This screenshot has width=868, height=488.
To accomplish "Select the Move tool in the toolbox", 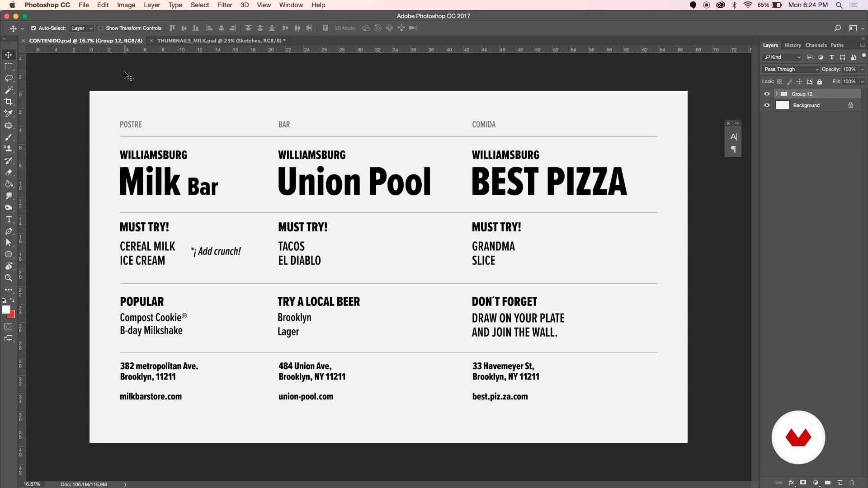I will (9, 55).
